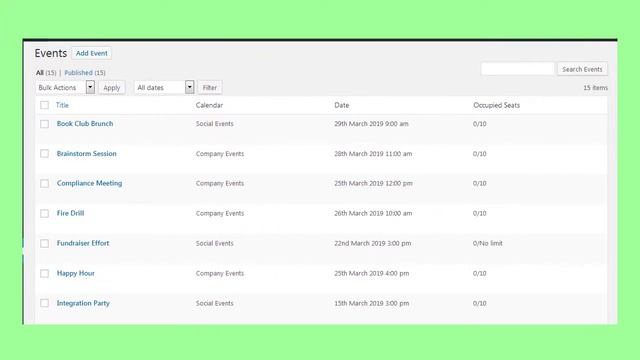The width and height of the screenshot is (640, 360).
Task: Open the Integration Party event
Action: (83, 303)
